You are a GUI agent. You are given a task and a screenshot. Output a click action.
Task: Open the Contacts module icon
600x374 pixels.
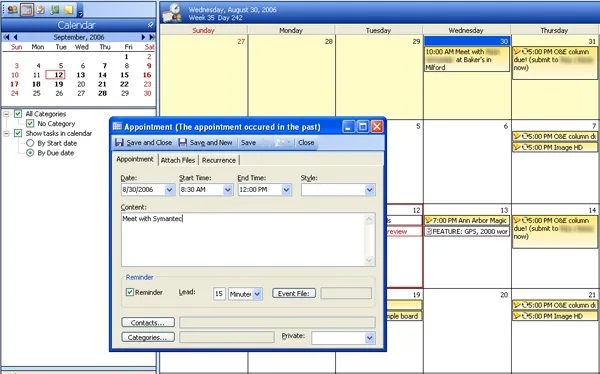pyautogui.click(x=13, y=10)
